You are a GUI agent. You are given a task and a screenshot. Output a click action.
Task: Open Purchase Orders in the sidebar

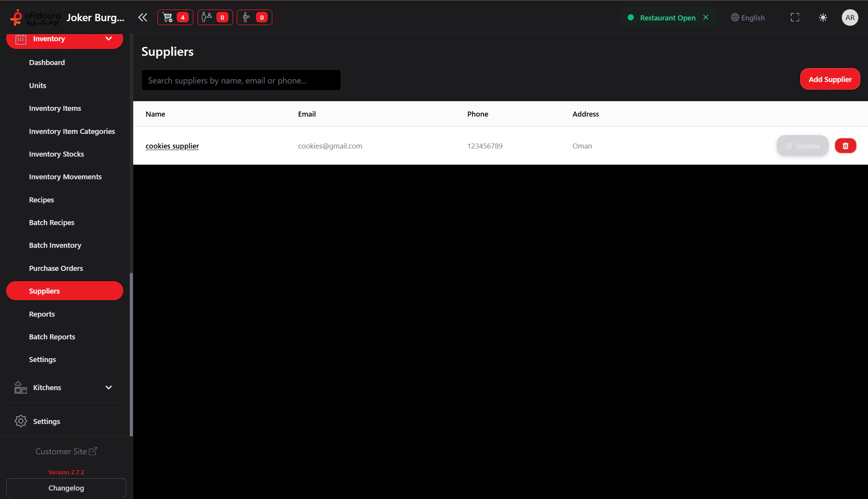(x=56, y=268)
